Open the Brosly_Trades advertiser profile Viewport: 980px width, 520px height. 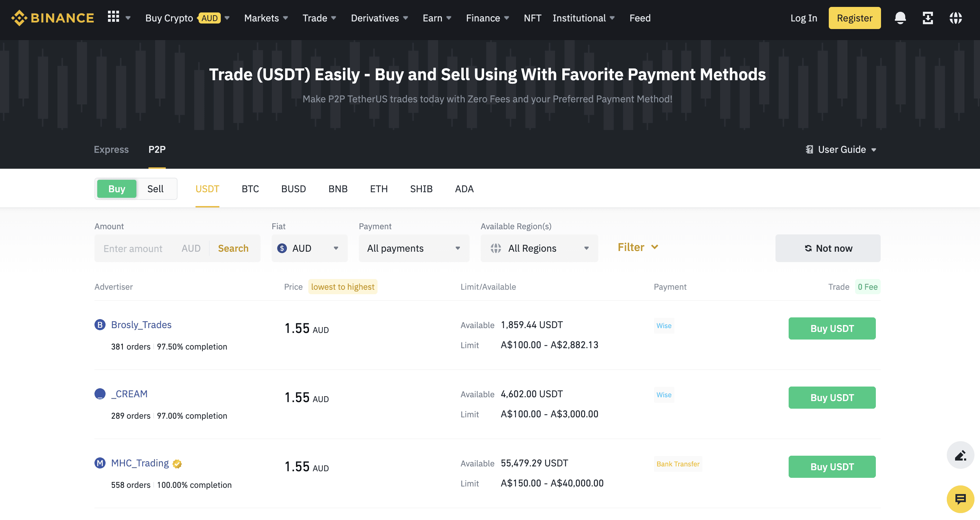click(141, 325)
